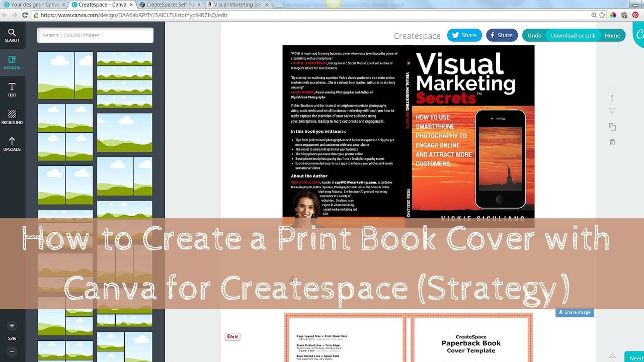This screenshot has height=362, width=644.
Task: Go to Canva Home
Action: [x=612, y=35]
